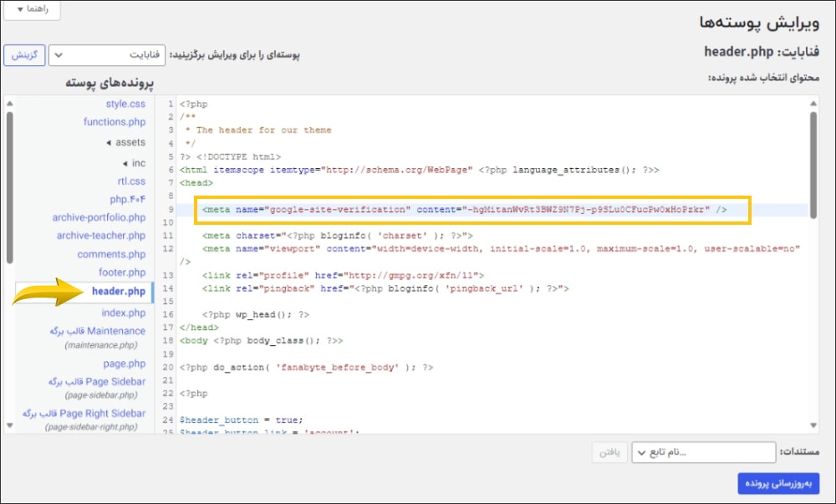Click code editor scrollbar up arrow
Screen dimensions: 836x504
tap(813, 104)
